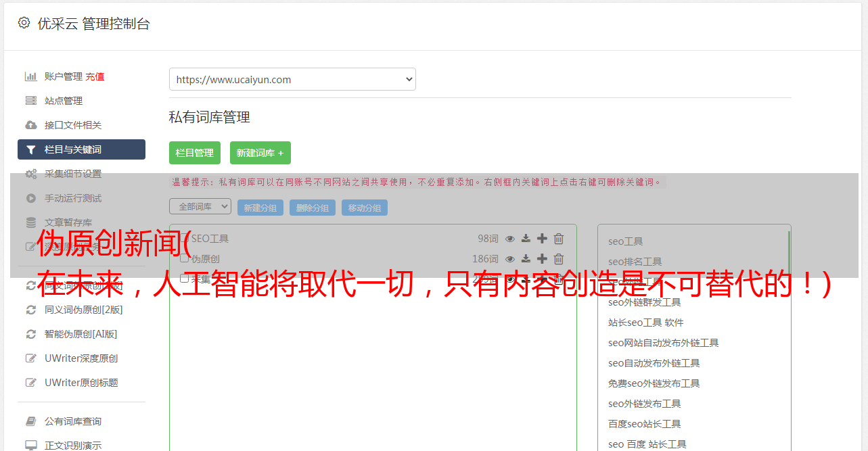Viewport: 868px width, 451px height.
Task: Click the 私有词库管理 heading
Action: point(210,117)
